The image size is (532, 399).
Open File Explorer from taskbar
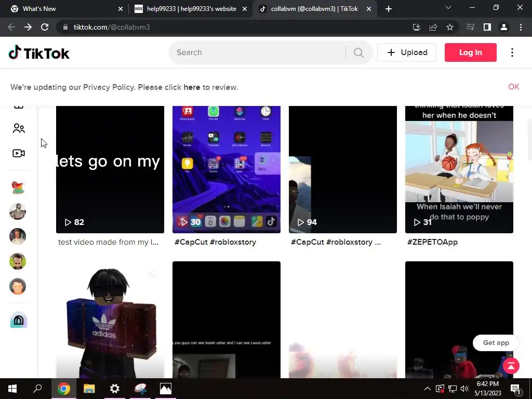coord(89,389)
